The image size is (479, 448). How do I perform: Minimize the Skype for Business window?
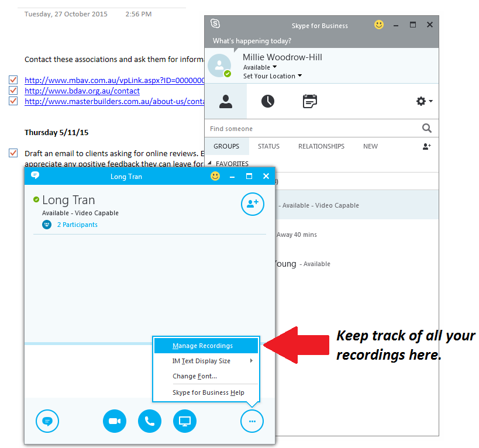pyautogui.click(x=396, y=25)
